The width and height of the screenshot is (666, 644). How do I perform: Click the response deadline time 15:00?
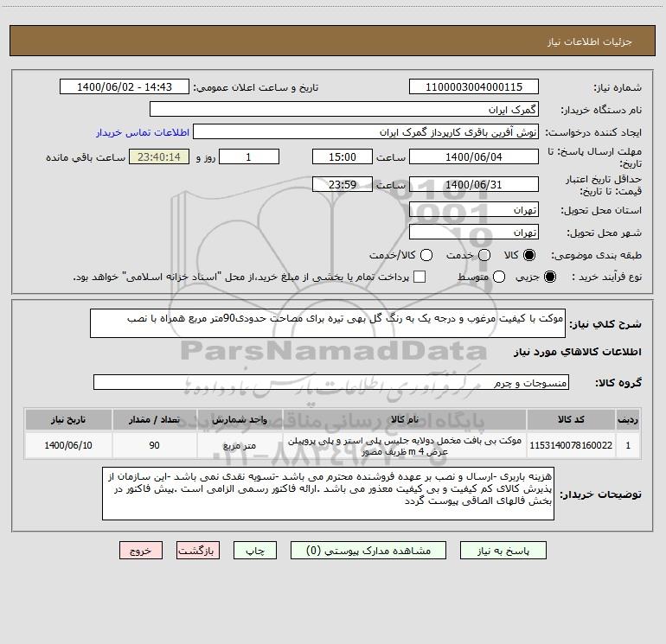pos(343,157)
